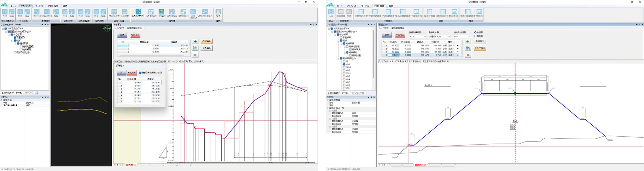Click the table's vertical scrollbar beside 種別 column
This screenshot has width=644, height=171.
pyautogui.click(x=461, y=50)
